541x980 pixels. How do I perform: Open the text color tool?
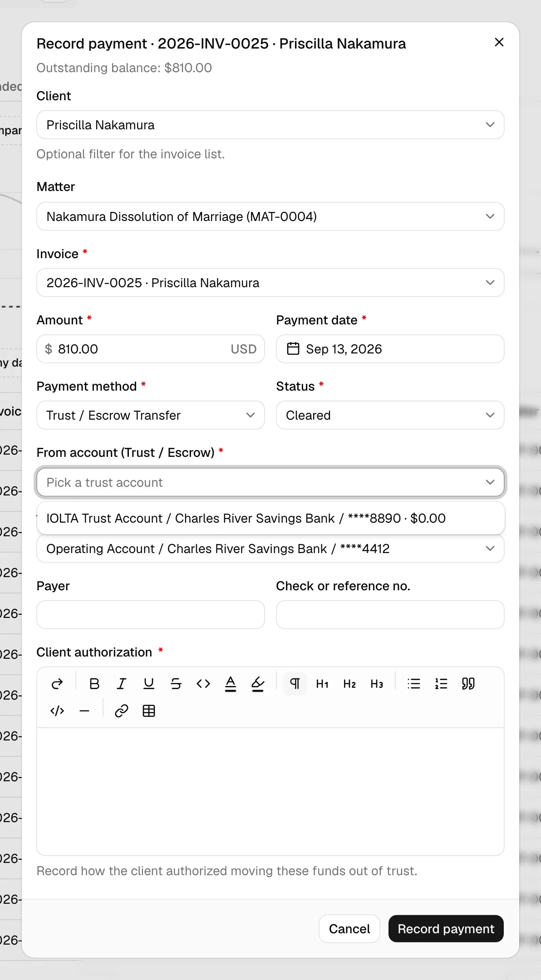tap(231, 684)
